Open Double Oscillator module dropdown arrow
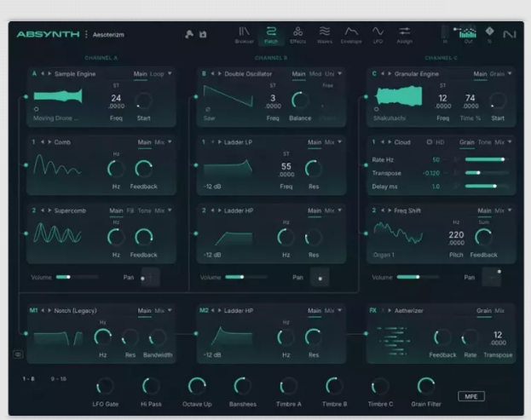The width and height of the screenshot is (531, 420). (340, 73)
